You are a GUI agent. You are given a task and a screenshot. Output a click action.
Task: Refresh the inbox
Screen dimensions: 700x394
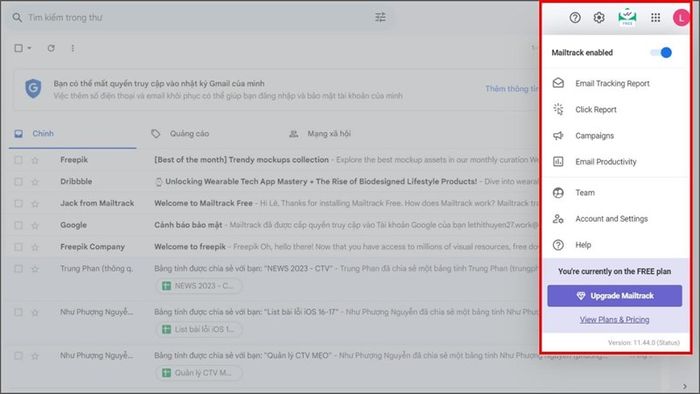[x=51, y=48]
